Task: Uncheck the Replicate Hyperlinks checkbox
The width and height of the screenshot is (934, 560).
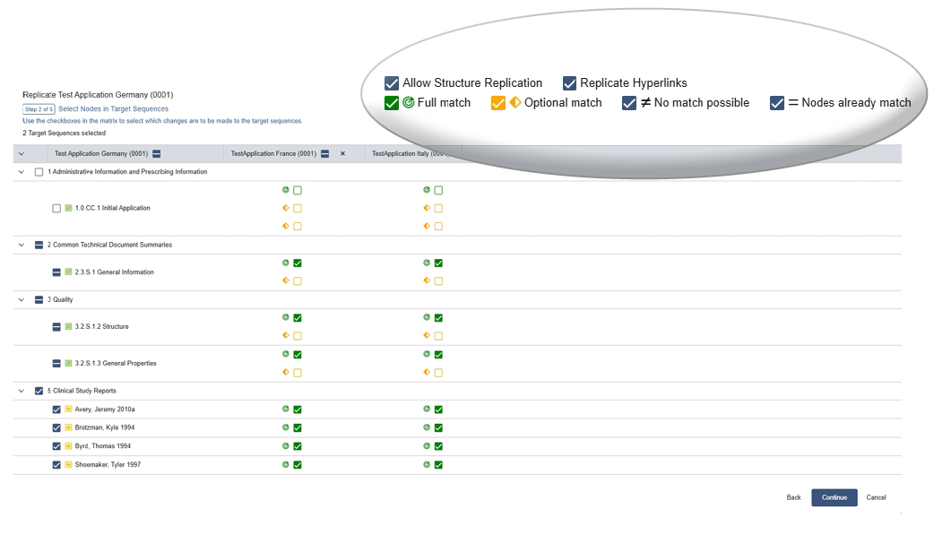Action: coord(570,83)
